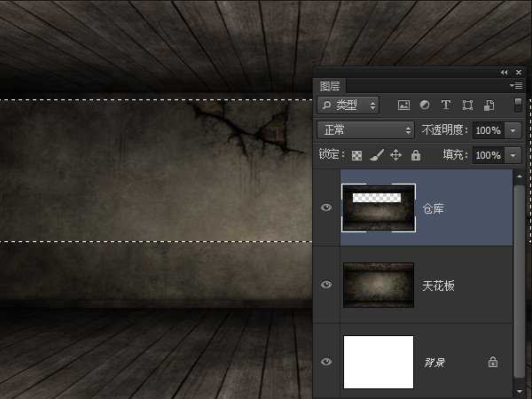Lock layer position with move icon
This screenshot has height=399, width=532.
tap(395, 155)
